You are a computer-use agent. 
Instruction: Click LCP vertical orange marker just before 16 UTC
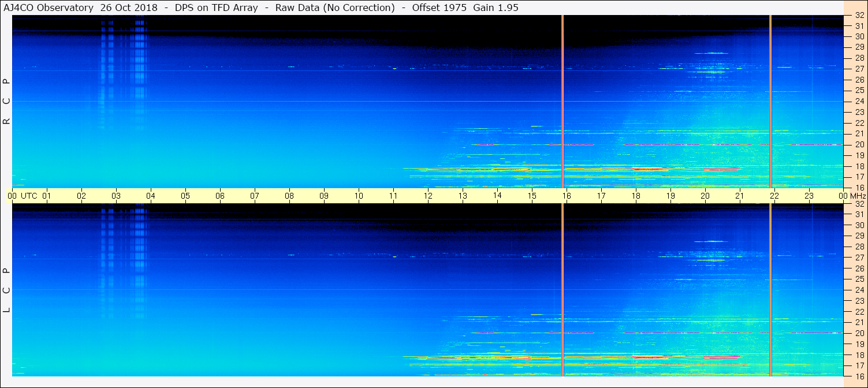click(x=562, y=290)
